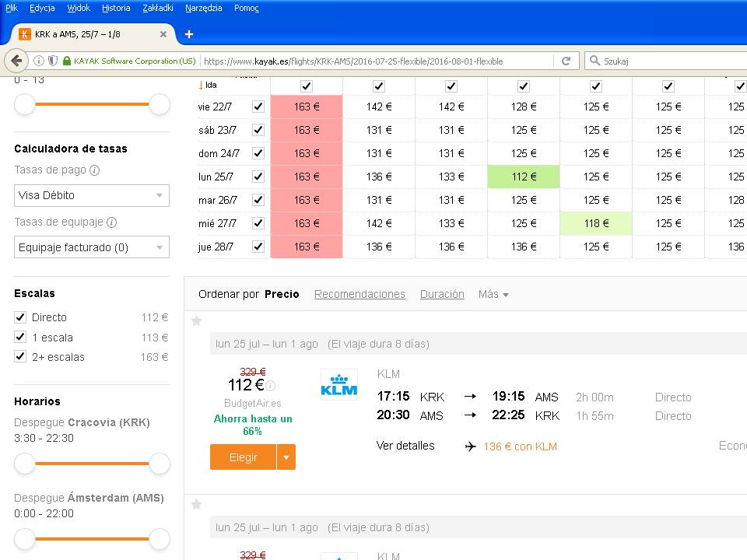Screen dimensions: 747x560
Task: Click the KLM airline logo
Action: (x=339, y=384)
